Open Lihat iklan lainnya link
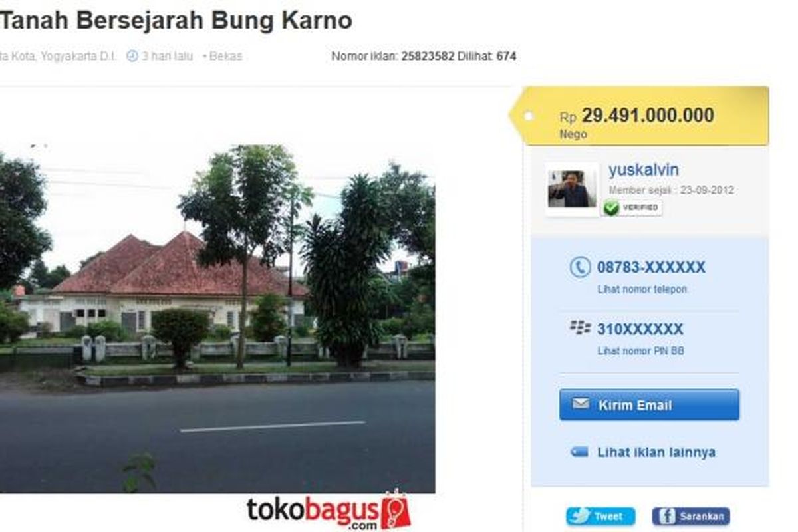 (x=656, y=452)
